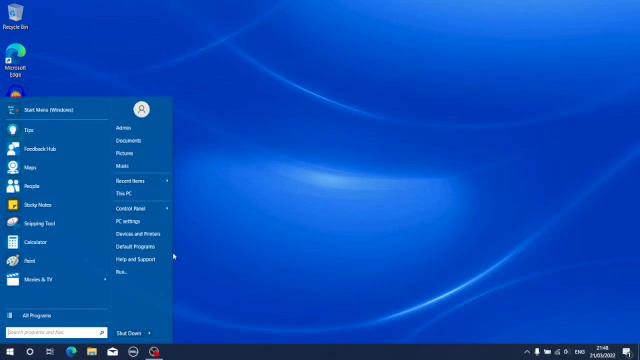Open the volume tray icon

[x=566, y=352]
